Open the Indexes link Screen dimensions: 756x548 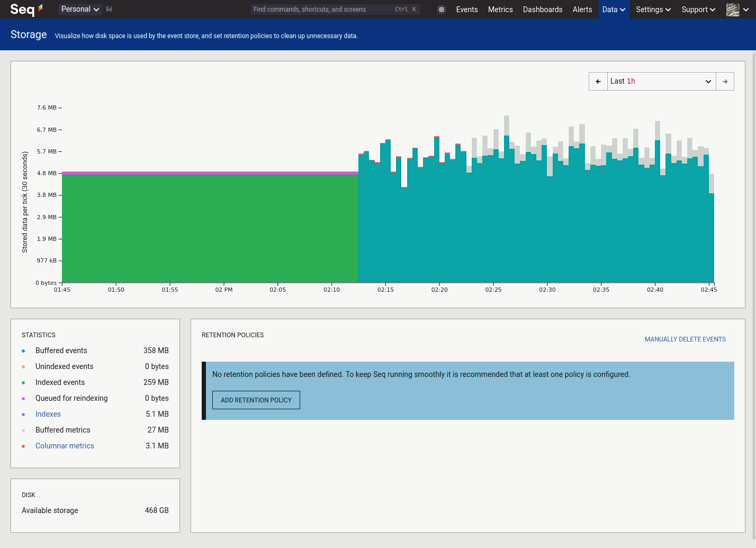click(48, 414)
